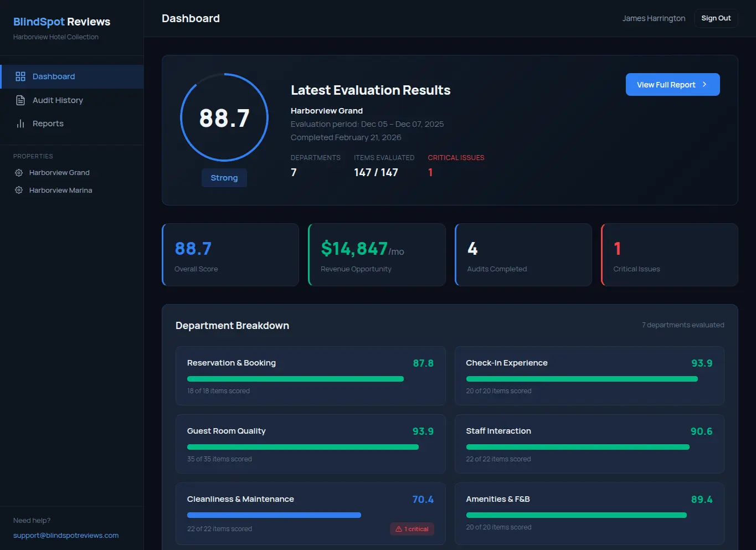Click the Critical Issues stat card
The image size is (756, 550).
click(x=669, y=255)
